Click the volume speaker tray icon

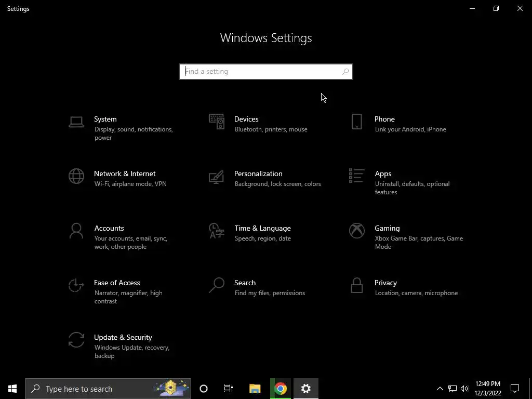coord(464,389)
